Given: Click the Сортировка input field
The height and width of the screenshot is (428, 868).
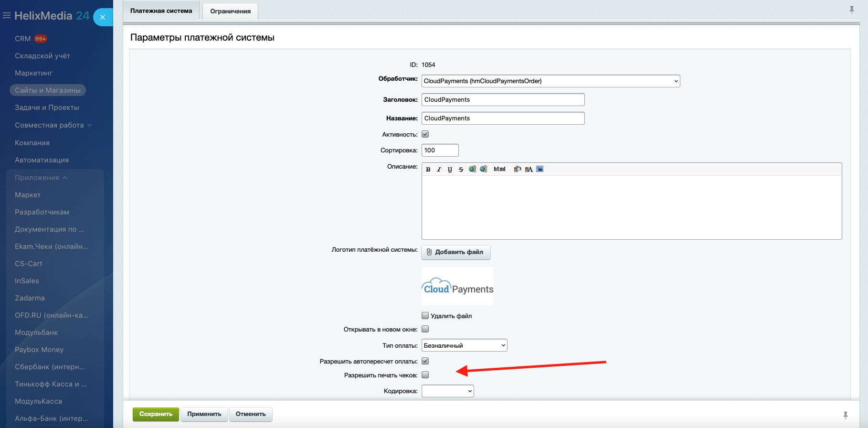Looking at the screenshot, I should coord(440,150).
